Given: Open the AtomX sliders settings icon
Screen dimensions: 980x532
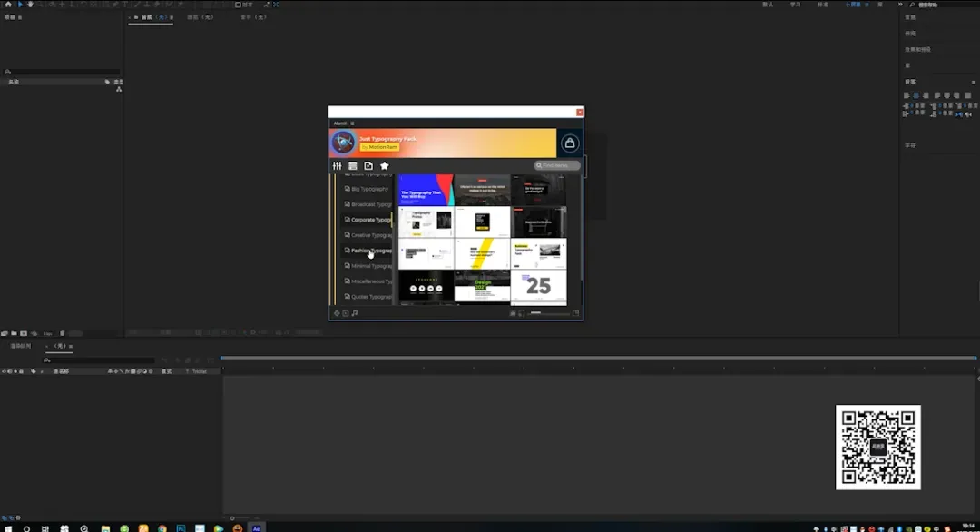Looking at the screenshot, I should (x=338, y=165).
